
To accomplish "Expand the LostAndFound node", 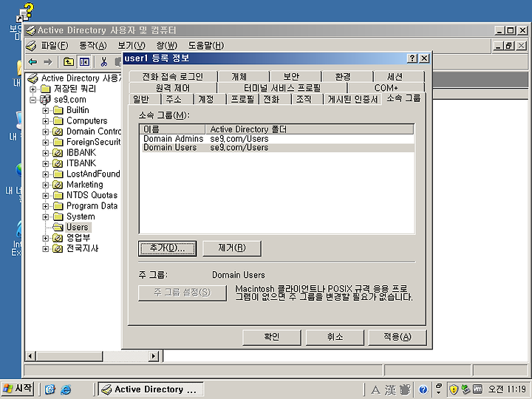I will [x=46, y=174].
